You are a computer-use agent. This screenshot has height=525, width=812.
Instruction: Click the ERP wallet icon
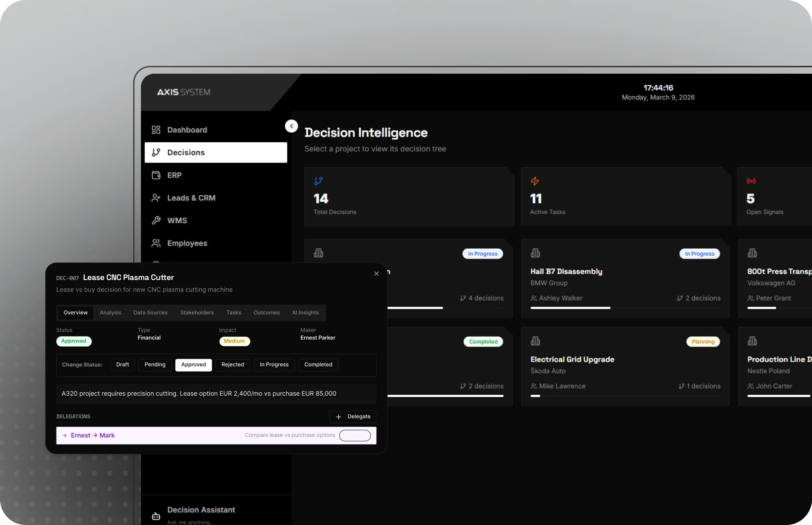click(x=156, y=175)
